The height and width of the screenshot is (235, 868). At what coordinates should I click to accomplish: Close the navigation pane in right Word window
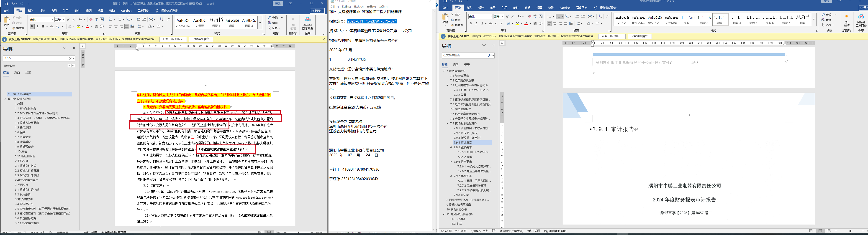click(x=493, y=45)
